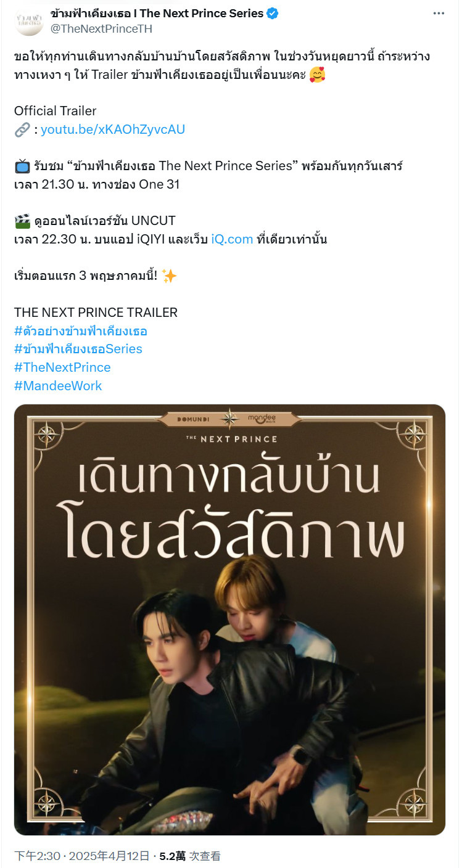The height and width of the screenshot is (868, 462).
Task: Open the iQ.com link
Action: pyautogui.click(x=232, y=239)
